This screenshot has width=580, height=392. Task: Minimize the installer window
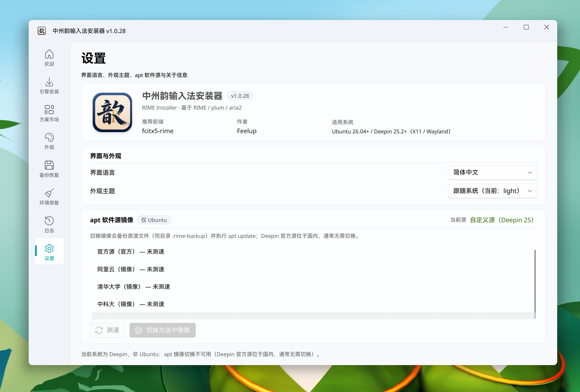[506, 27]
